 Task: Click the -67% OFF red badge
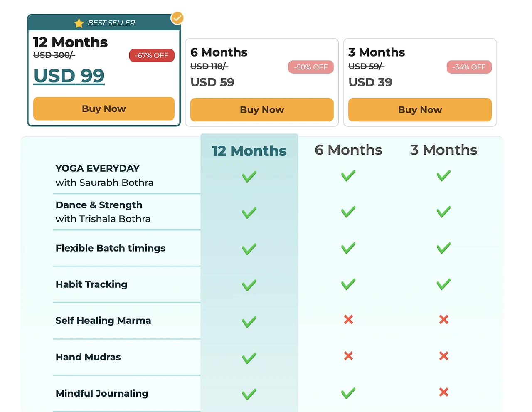(x=152, y=55)
